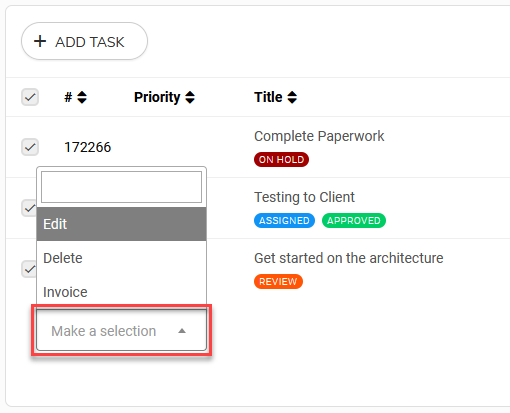The width and height of the screenshot is (510, 413).
Task: Collapse the Make a selection dropdown
Action: pyautogui.click(x=121, y=330)
